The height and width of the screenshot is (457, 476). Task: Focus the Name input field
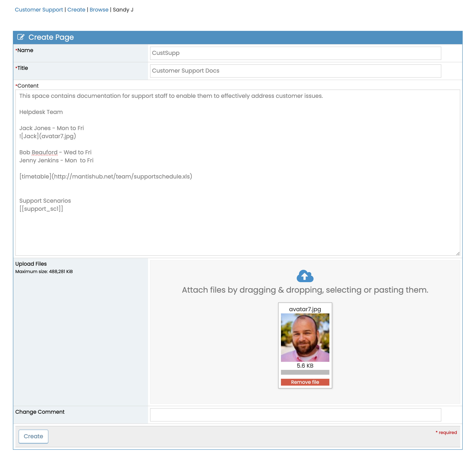click(295, 53)
